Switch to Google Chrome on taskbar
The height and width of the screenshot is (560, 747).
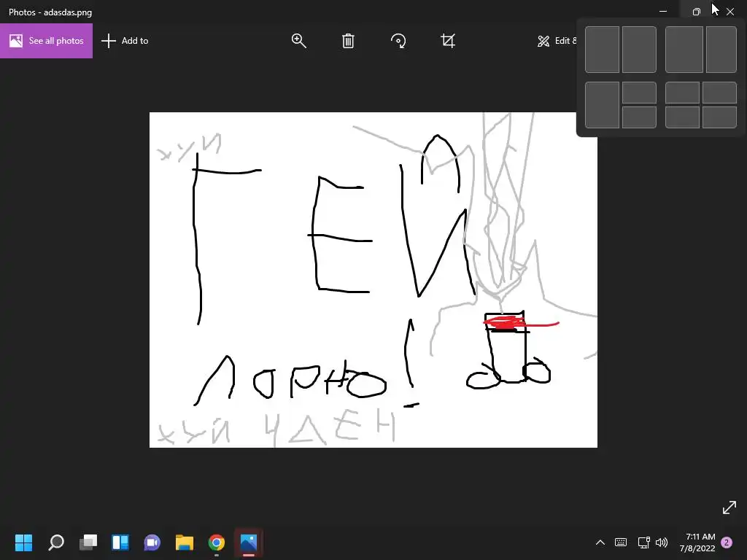pyautogui.click(x=216, y=542)
